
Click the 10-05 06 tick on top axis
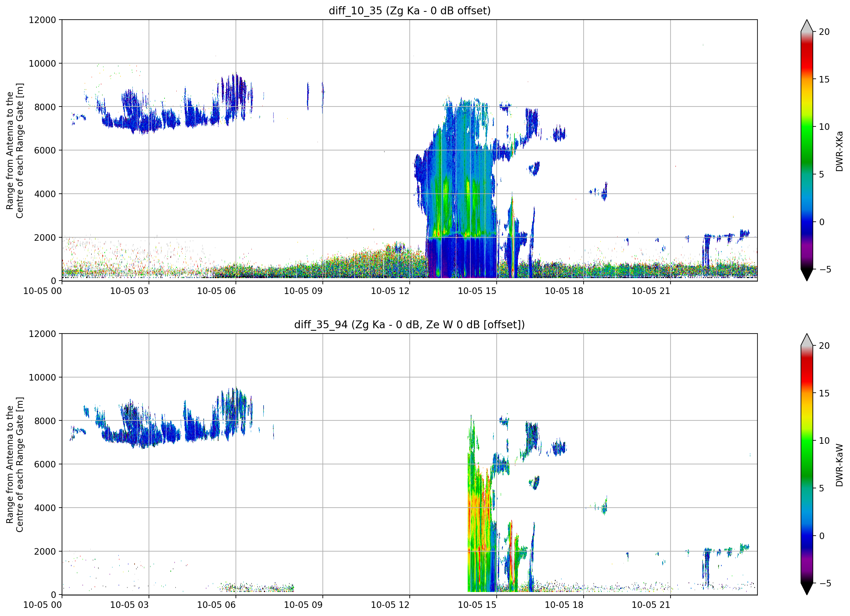pos(216,291)
